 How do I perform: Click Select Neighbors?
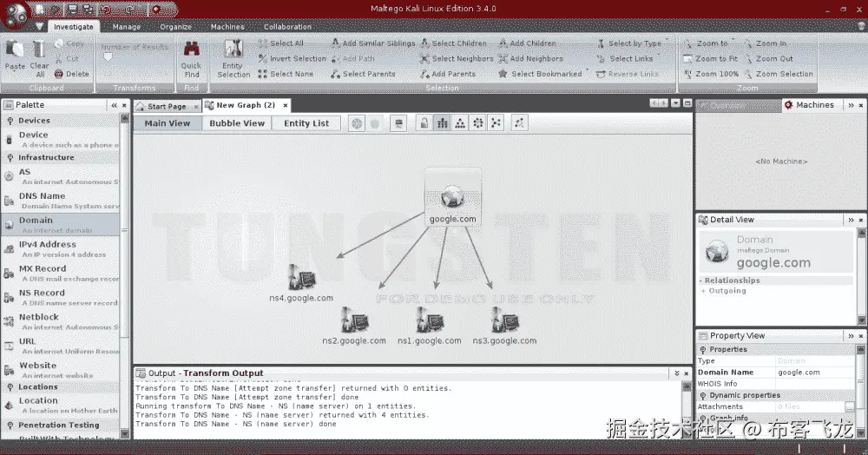pos(457,58)
